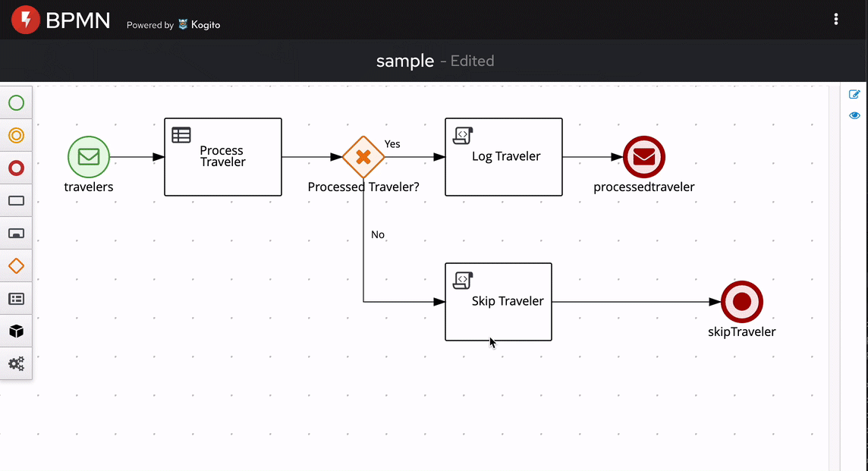The height and width of the screenshot is (471, 868).
Task: Select the Sub-processes palette icon
Action: (x=16, y=234)
